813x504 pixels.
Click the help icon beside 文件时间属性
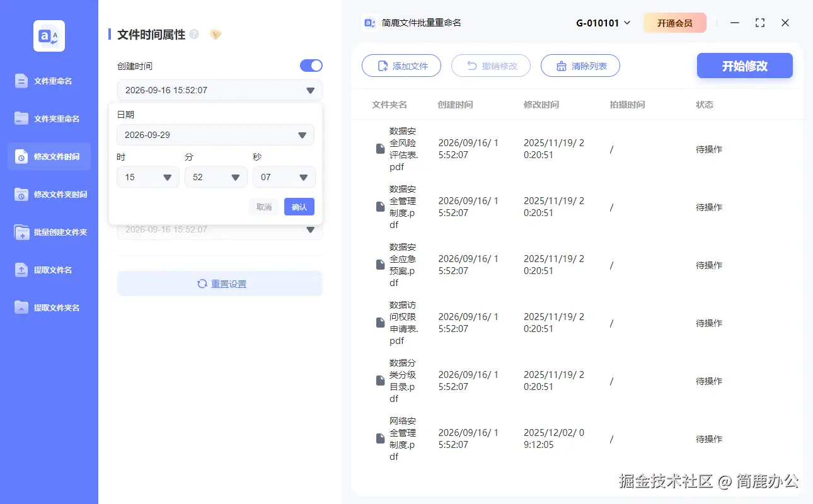pos(194,35)
